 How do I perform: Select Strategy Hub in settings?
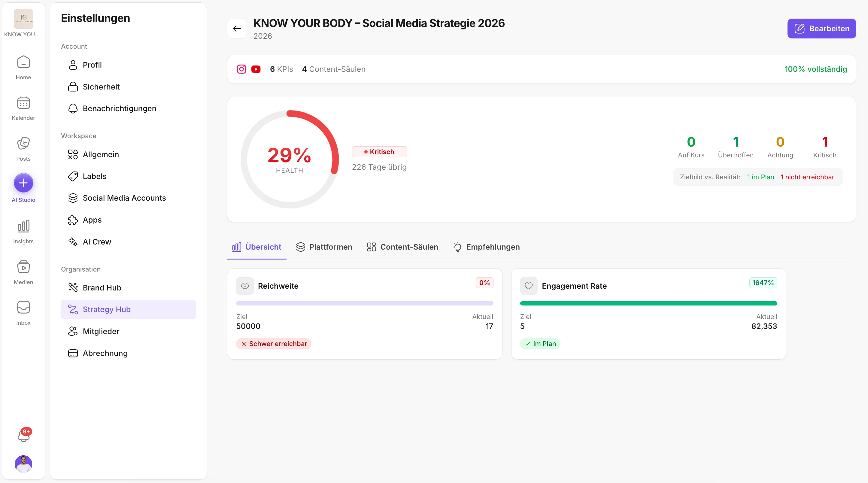point(128,309)
